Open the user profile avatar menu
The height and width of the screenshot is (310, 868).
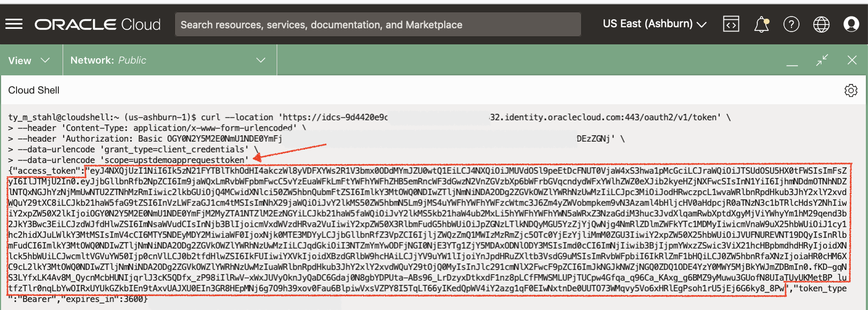[851, 24]
